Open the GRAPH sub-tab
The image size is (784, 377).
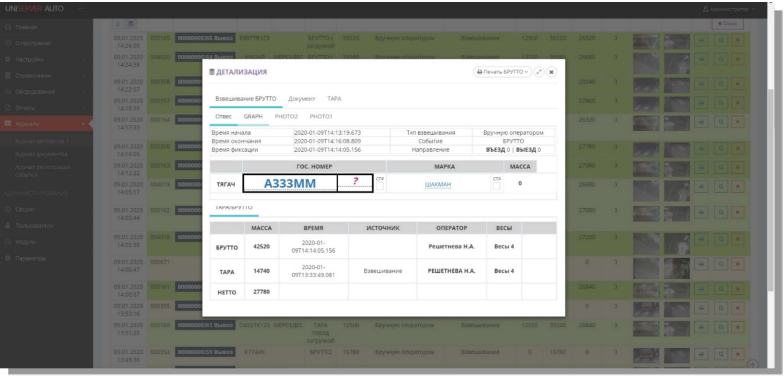(x=253, y=116)
